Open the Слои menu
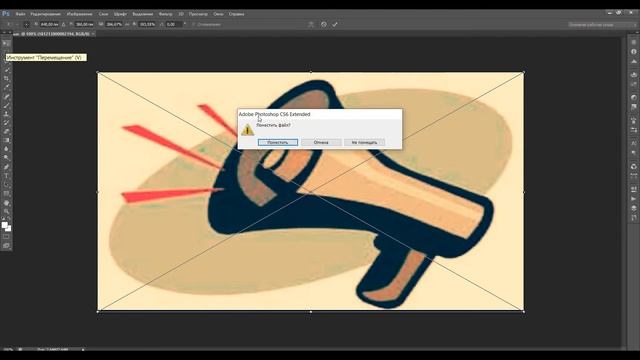 point(103,14)
